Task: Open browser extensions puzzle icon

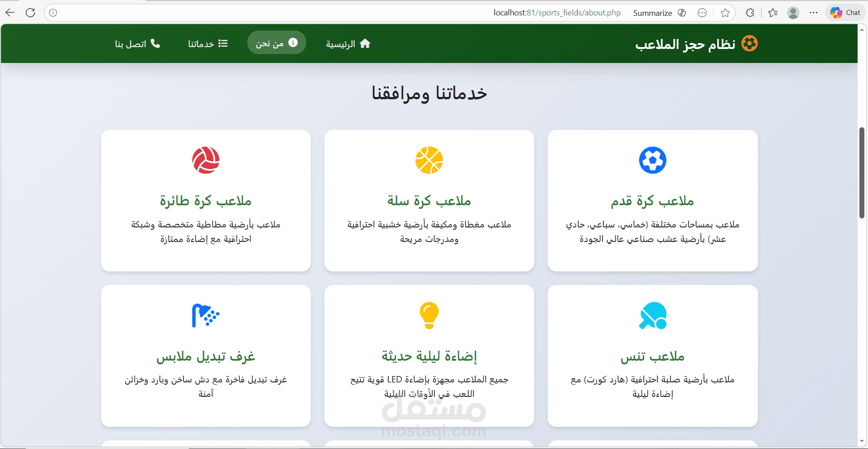Action: (750, 13)
